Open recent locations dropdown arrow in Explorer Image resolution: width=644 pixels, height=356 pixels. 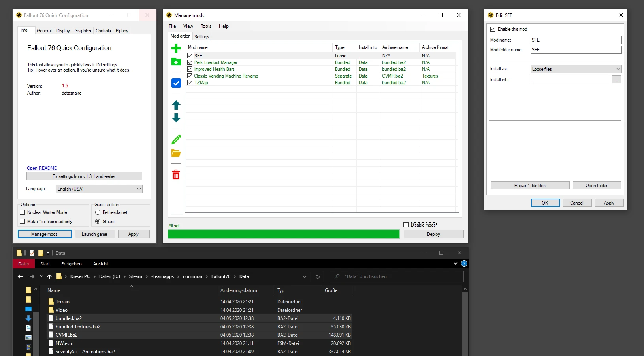tap(41, 276)
